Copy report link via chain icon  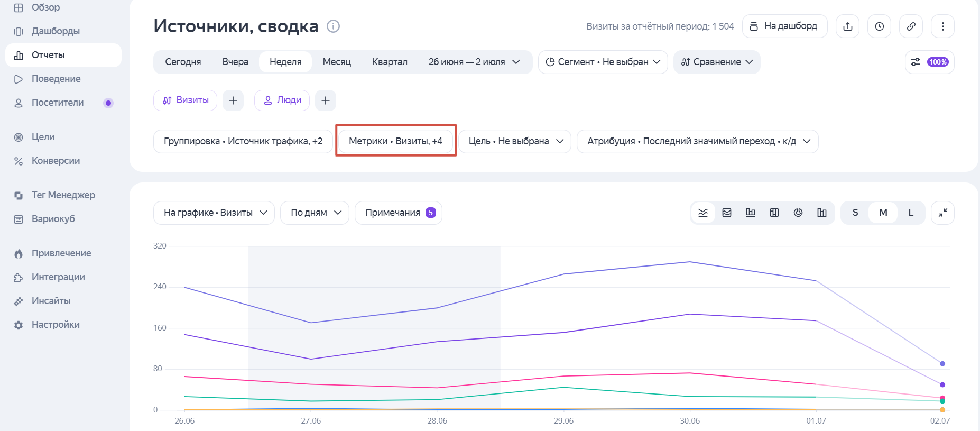click(x=911, y=26)
